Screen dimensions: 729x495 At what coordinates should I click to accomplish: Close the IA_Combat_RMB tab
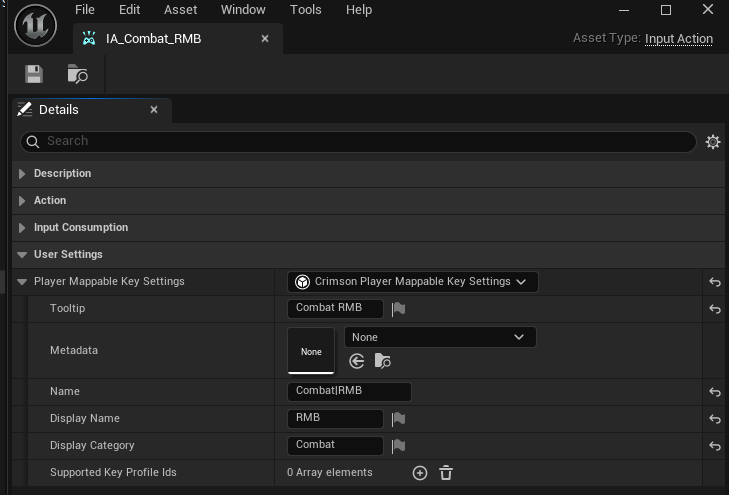click(x=265, y=39)
